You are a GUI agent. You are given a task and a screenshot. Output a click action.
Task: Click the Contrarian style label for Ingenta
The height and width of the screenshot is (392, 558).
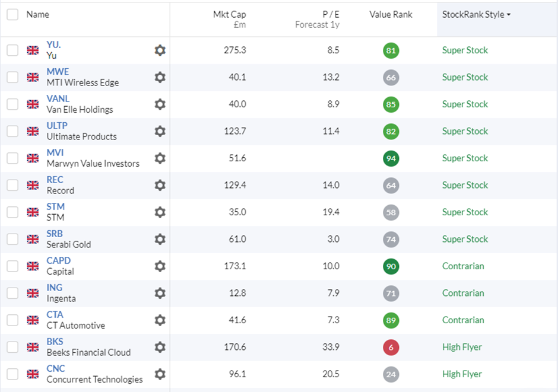[x=463, y=293]
